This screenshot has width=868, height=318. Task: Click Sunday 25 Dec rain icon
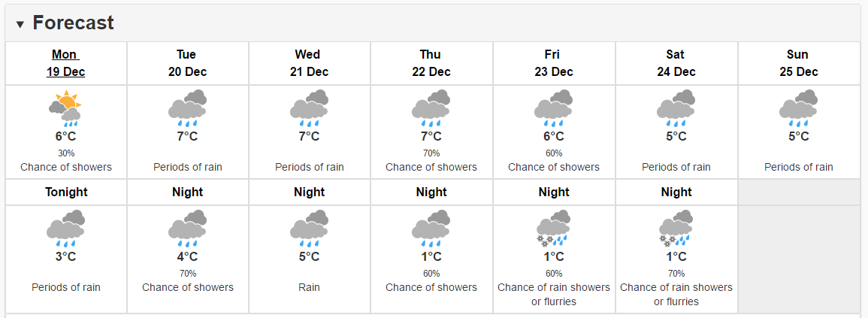(798, 108)
